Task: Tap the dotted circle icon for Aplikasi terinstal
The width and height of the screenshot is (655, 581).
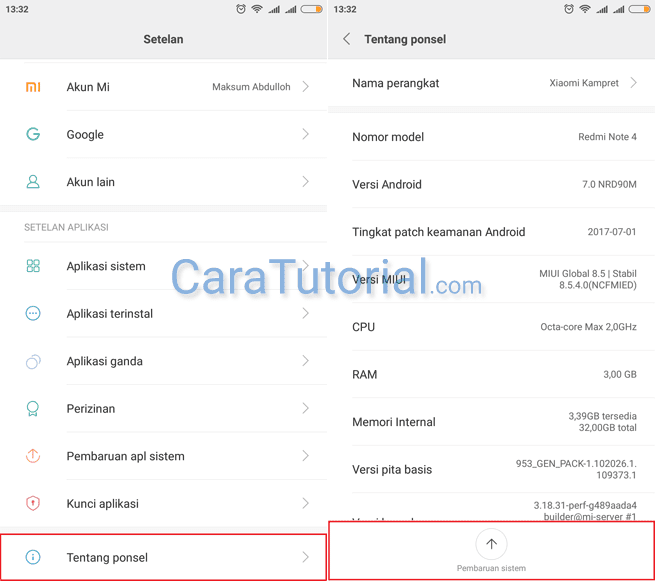Action: pyautogui.click(x=33, y=313)
